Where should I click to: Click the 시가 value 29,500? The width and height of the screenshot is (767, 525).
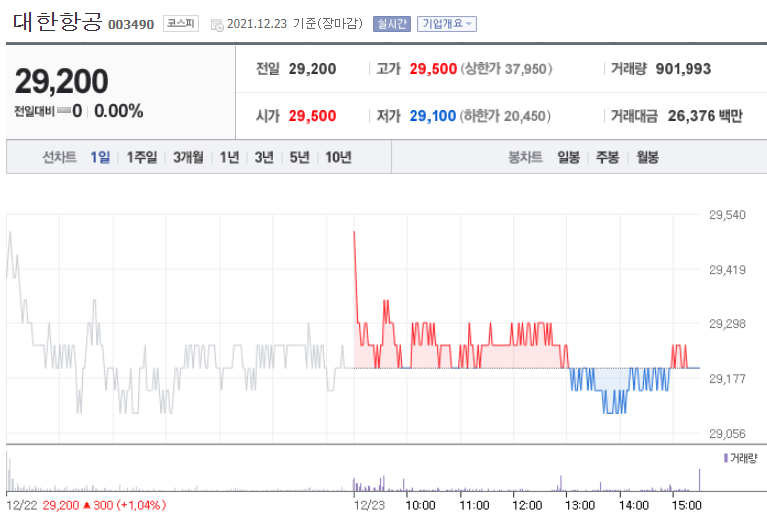(312, 116)
